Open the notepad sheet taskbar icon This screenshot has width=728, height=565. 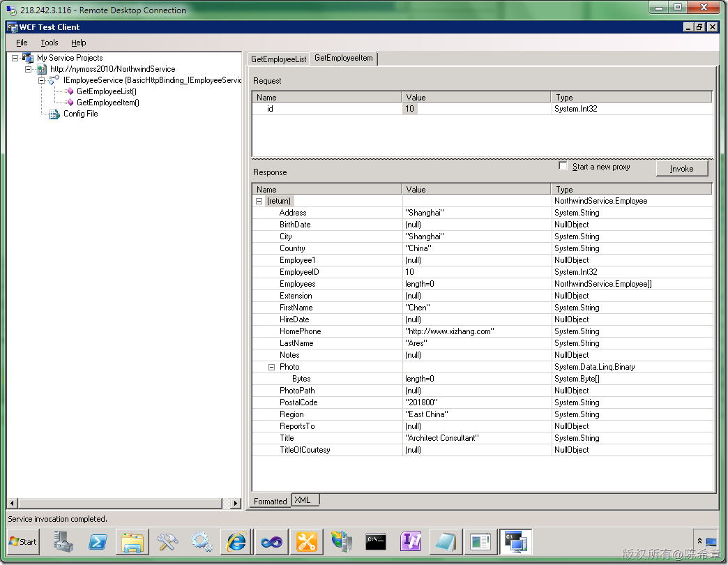pos(446,542)
